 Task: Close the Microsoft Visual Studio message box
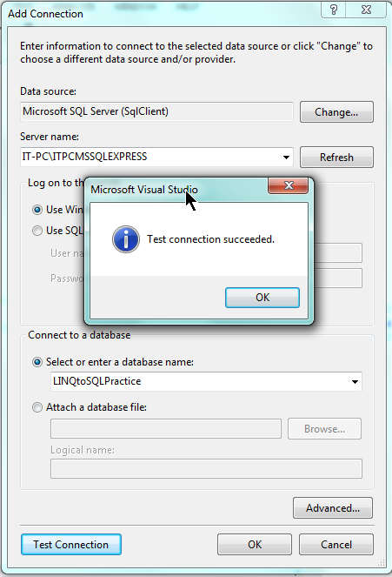point(289,185)
